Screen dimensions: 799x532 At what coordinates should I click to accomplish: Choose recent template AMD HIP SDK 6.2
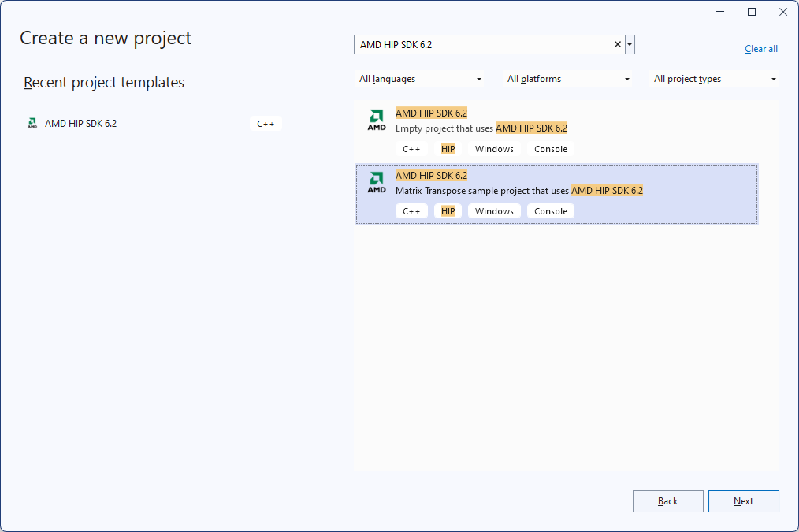pyautogui.click(x=80, y=123)
